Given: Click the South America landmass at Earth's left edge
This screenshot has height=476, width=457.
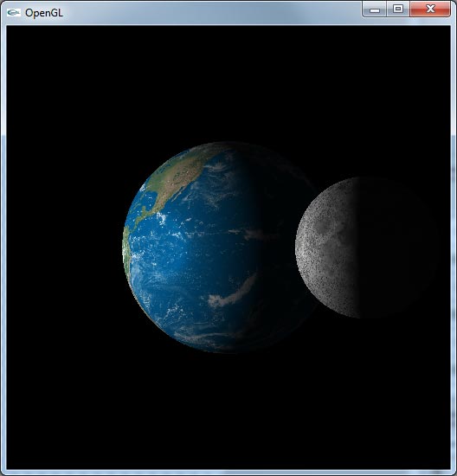Looking at the screenshot, I should point(126,252).
